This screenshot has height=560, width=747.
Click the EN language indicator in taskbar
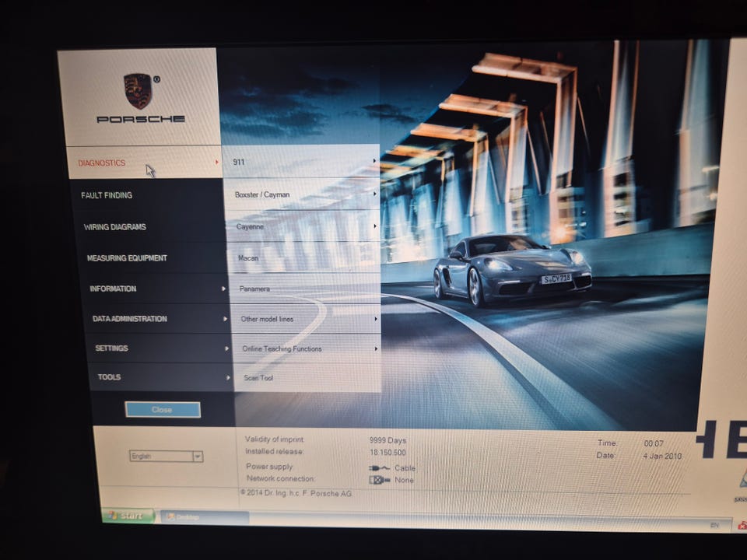pos(714,525)
